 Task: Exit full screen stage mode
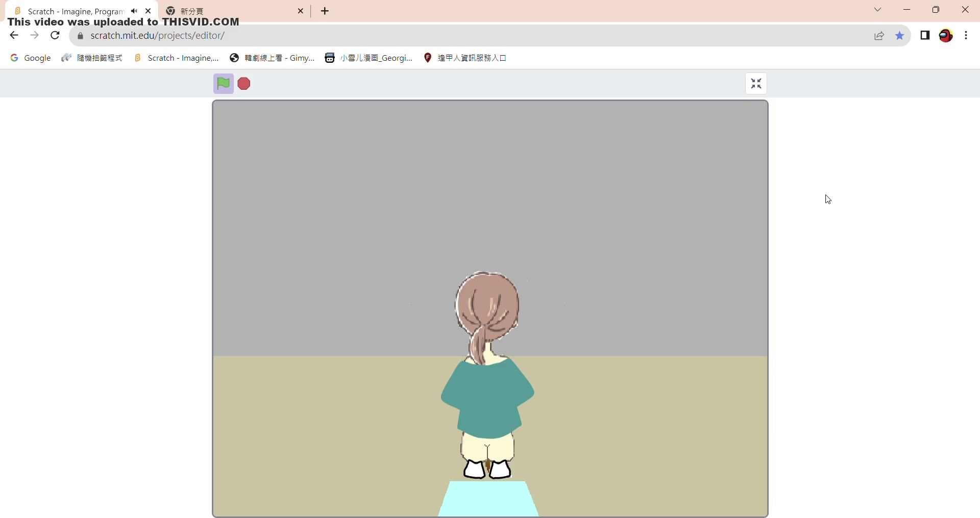(x=756, y=84)
